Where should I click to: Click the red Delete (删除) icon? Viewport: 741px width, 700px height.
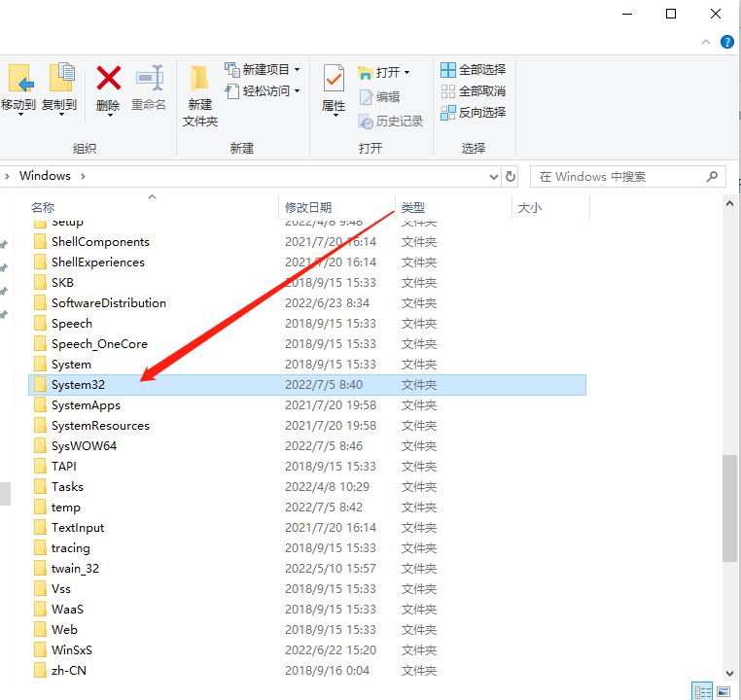click(x=108, y=78)
